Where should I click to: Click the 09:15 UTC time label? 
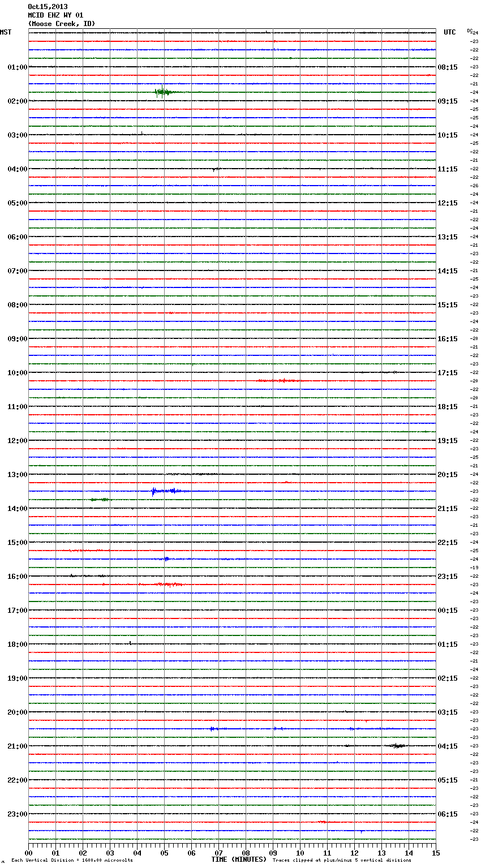click(448, 101)
